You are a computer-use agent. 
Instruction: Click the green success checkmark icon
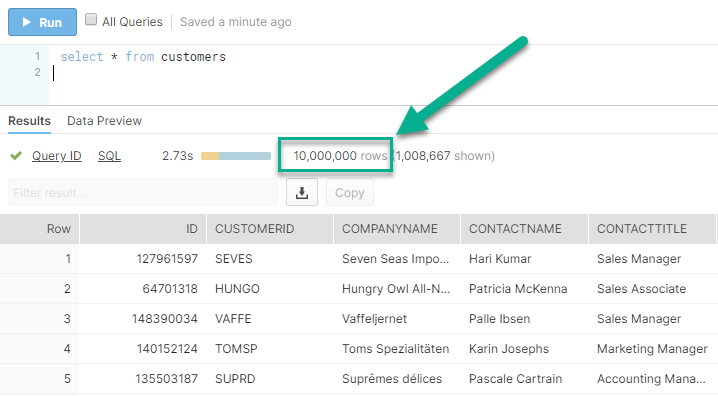point(16,156)
